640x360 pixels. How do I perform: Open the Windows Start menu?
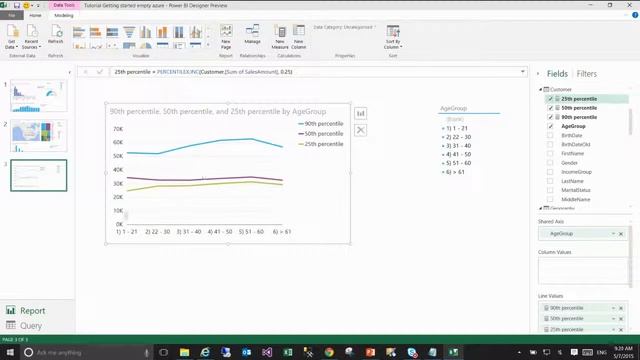click(10, 352)
